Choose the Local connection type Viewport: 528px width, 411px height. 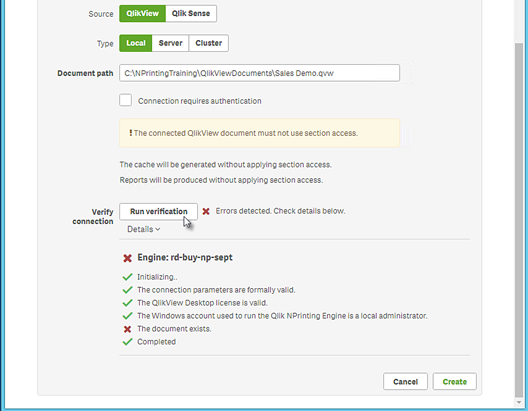(136, 43)
